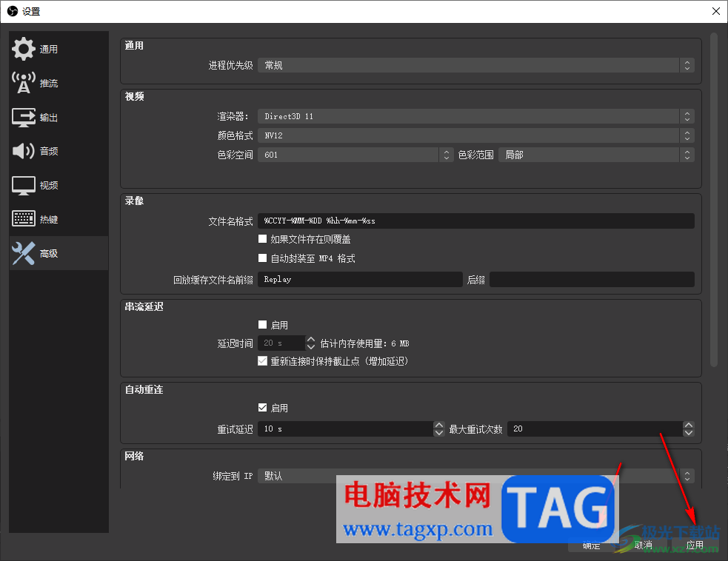Increase 最大重试次数 with up arrow
Screen dimensions: 728x561
(689, 425)
